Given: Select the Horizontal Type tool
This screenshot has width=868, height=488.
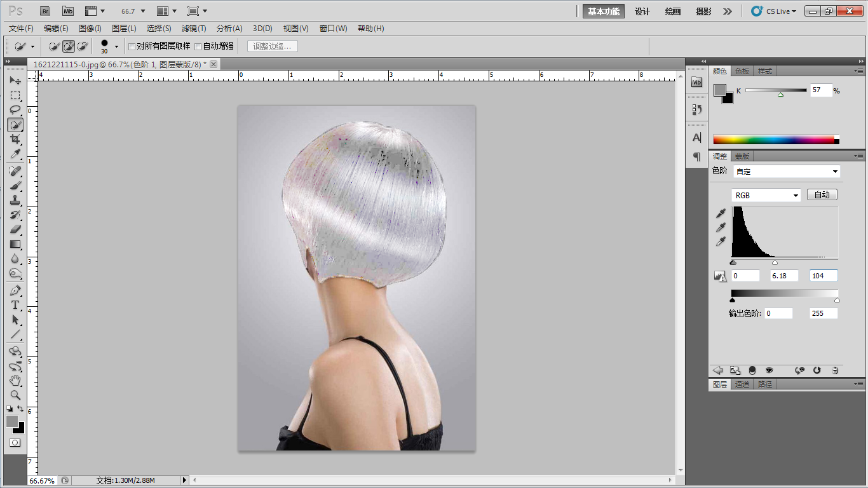Looking at the screenshot, I should point(15,305).
